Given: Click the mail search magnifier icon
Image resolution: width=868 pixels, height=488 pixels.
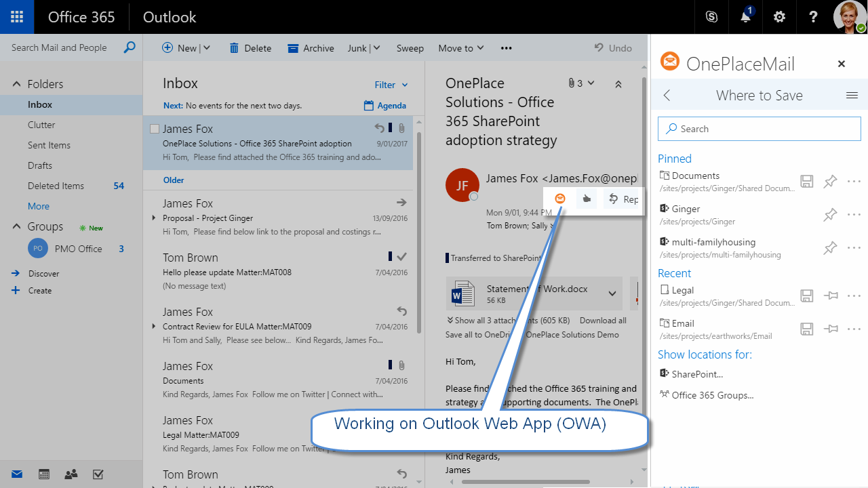Looking at the screenshot, I should (x=130, y=47).
